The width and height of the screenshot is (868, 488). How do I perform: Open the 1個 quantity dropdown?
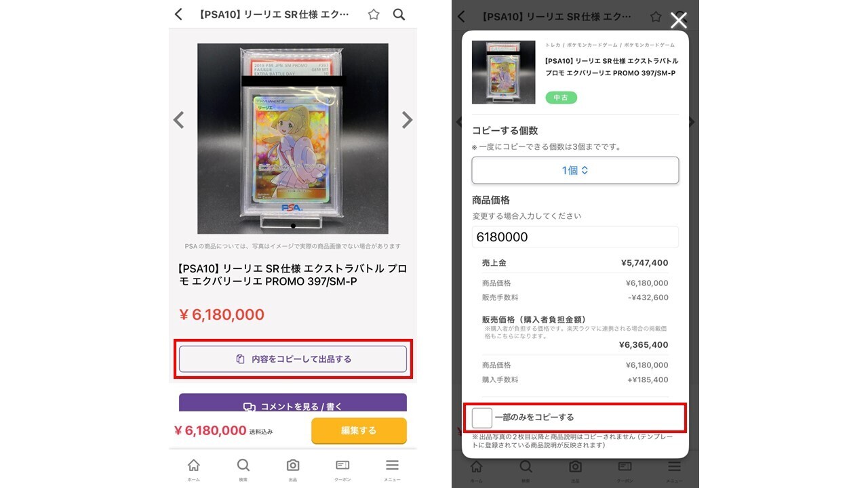point(575,170)
